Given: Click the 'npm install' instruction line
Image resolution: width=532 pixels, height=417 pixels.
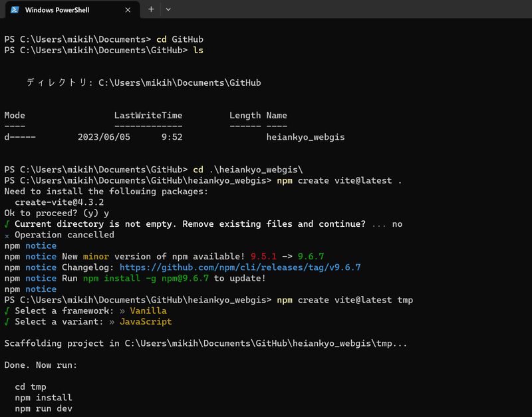Looking at the screenshot, I should click(43, 398).
